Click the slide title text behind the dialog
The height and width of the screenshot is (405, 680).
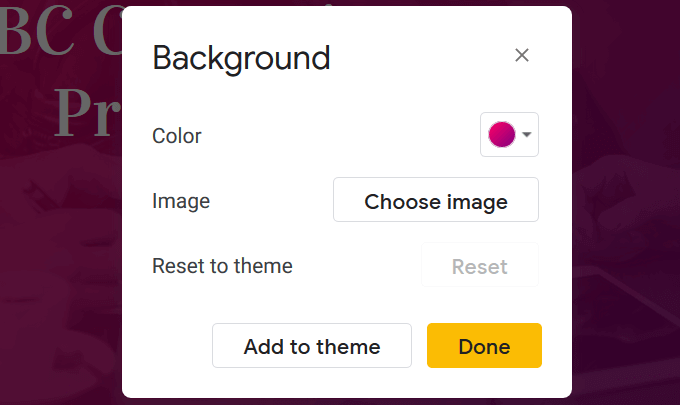click(60, 35)
